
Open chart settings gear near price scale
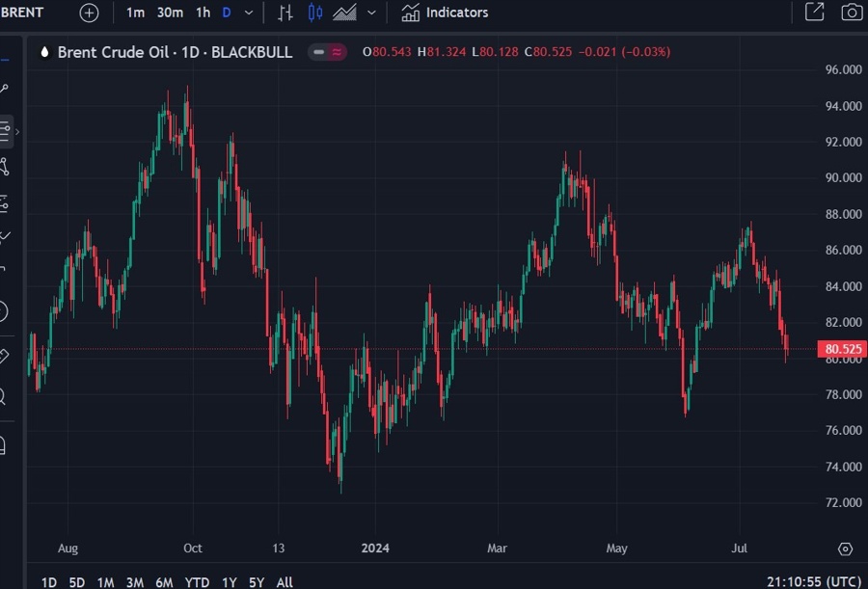845,549
